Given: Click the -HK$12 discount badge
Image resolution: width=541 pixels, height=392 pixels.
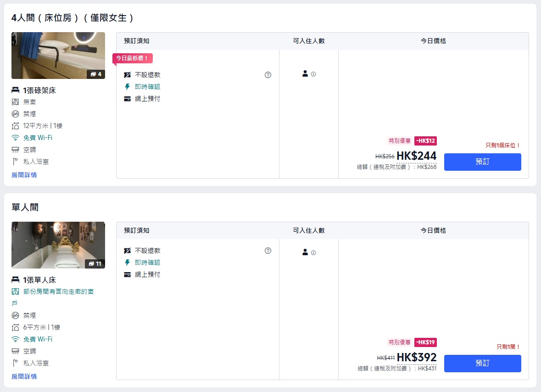Looking at the screenshot, I should 425,140.
